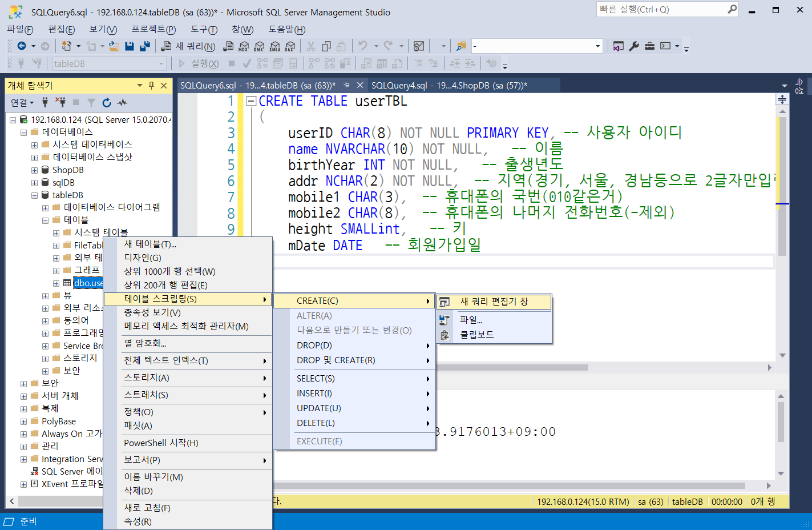Click the save all (multiple disks) icon
Image resolution: width=812 pixels, height=530 pixels.
coord(145,46)
